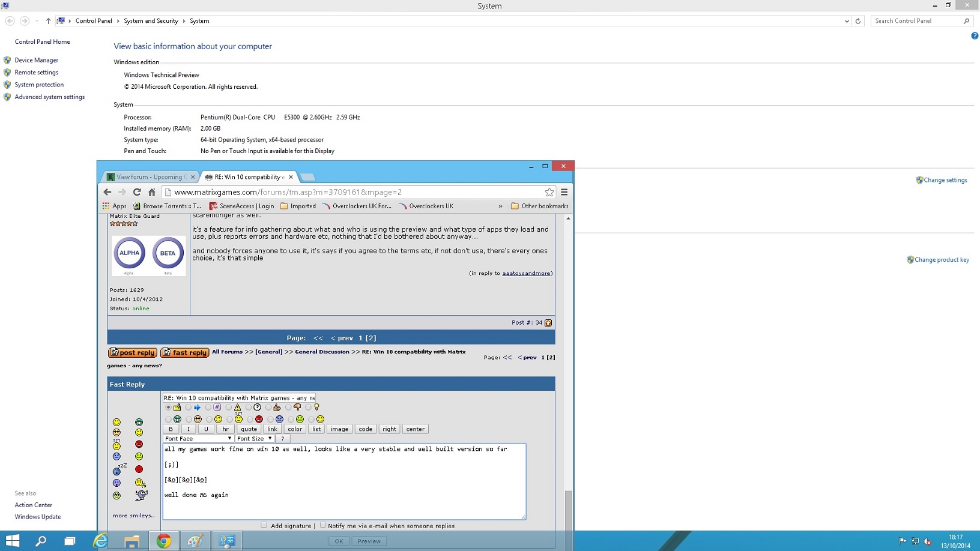Open the SceneAccess | Login bookmark

point(241,206)
